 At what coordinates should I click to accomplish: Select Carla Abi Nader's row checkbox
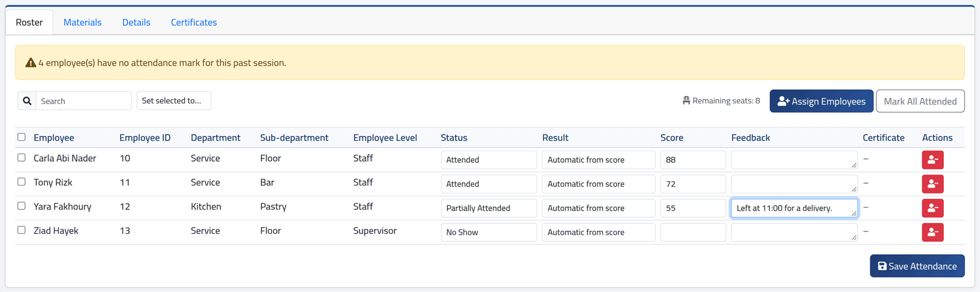[x=21, y=158]
